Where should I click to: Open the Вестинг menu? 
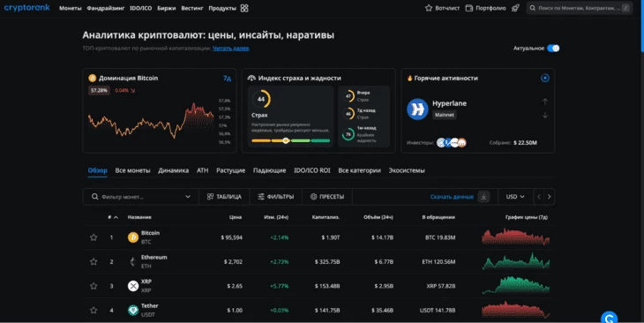tap(192, 8)
